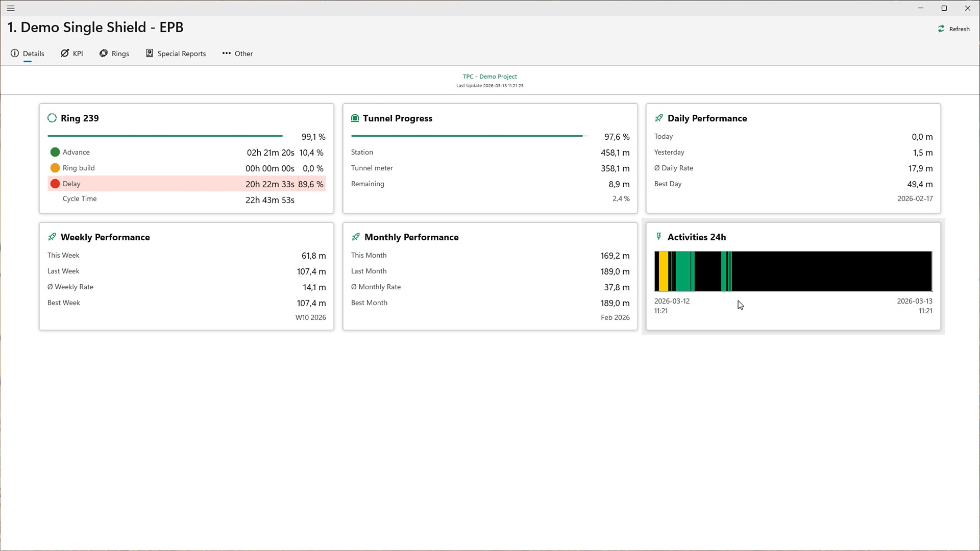
Task: Click the Weekly Performance rocket icon
Action: (52, 237)
